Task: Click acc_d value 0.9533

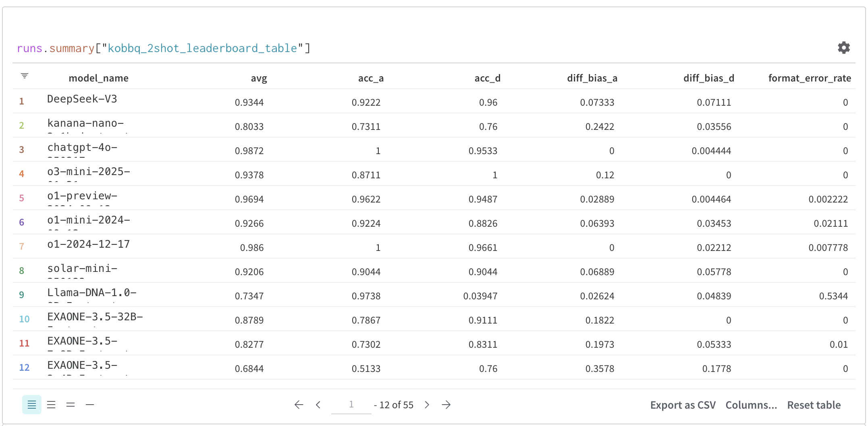Action: pos(483,151)
